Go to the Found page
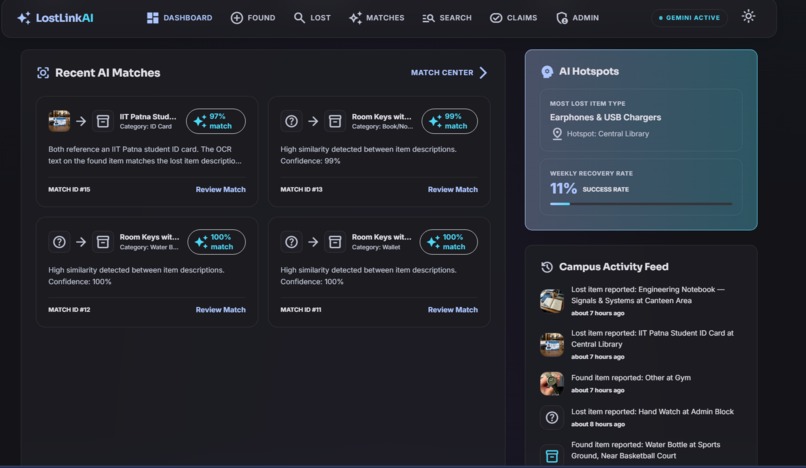Viewport: 806px width, 468px height. point(253,18)
